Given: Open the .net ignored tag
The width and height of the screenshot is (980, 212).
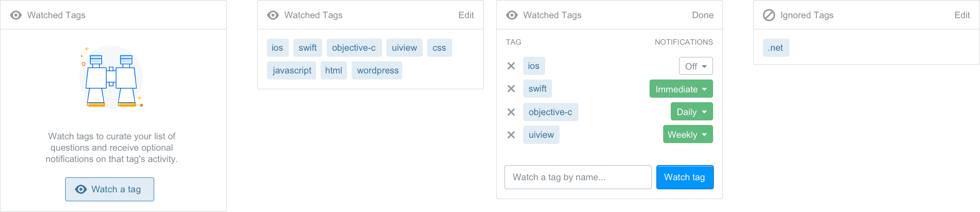Looking at the screenshot, I should coord(776,48).
